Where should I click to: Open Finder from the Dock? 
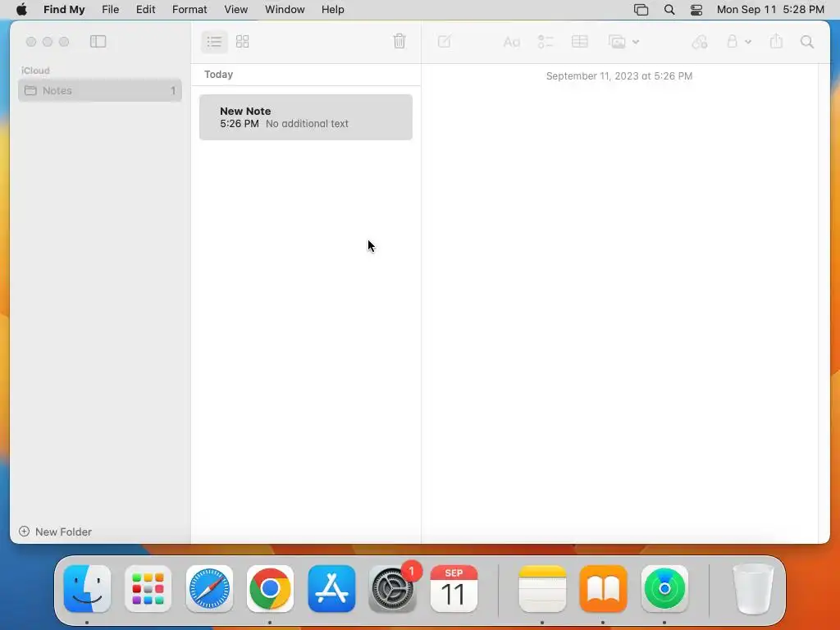point(87,589)
